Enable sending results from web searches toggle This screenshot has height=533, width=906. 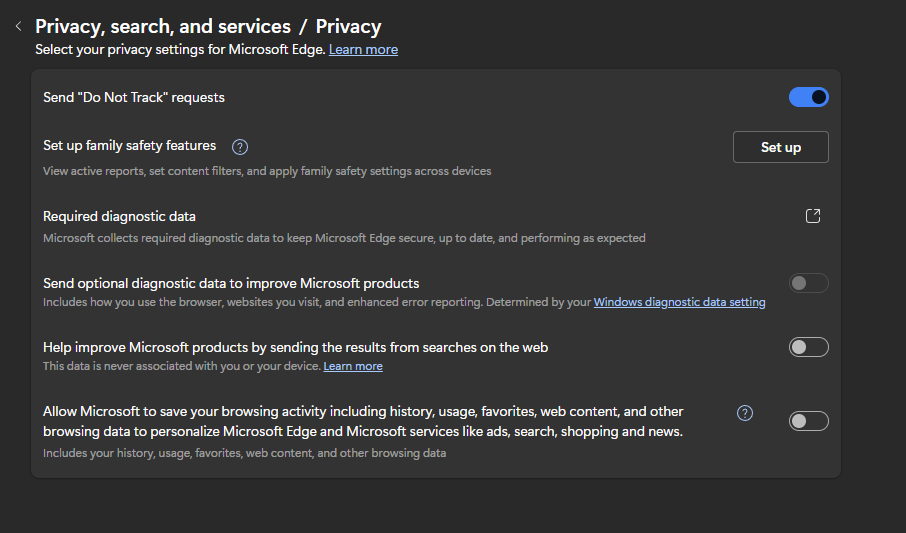coord(808,347)
